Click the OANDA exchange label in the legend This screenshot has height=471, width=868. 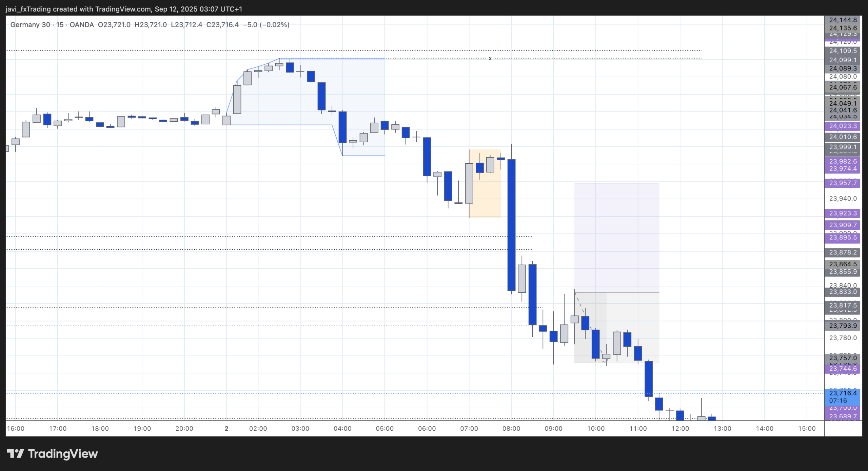(x=81, y=25)
